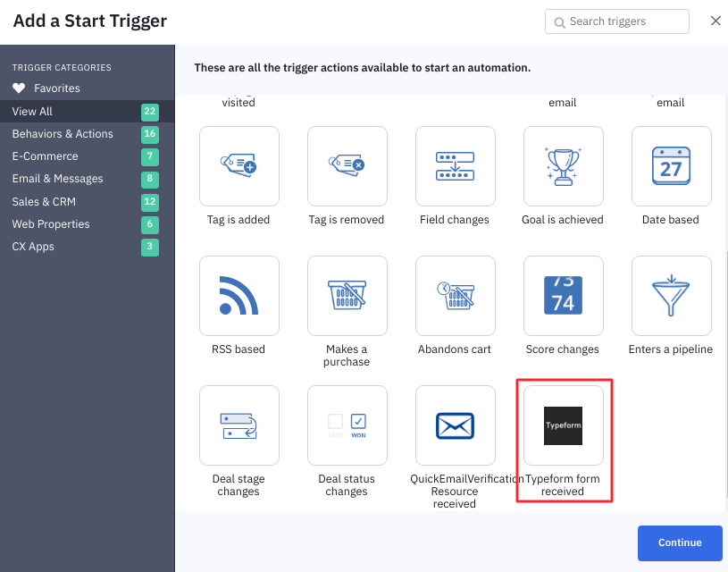Open the Web Properties category

(88, 224)
